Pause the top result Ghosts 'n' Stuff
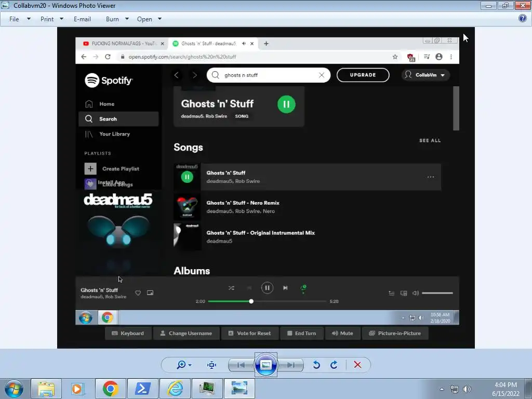Image resolution: width=532 pixels, height=399 pixels. click(286, 104)
